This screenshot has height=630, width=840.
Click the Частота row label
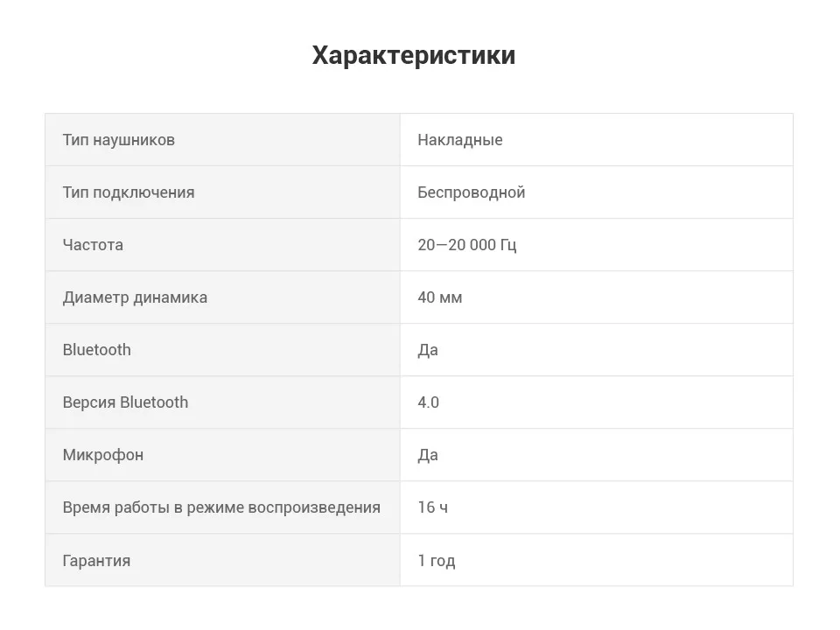[93, 245]
